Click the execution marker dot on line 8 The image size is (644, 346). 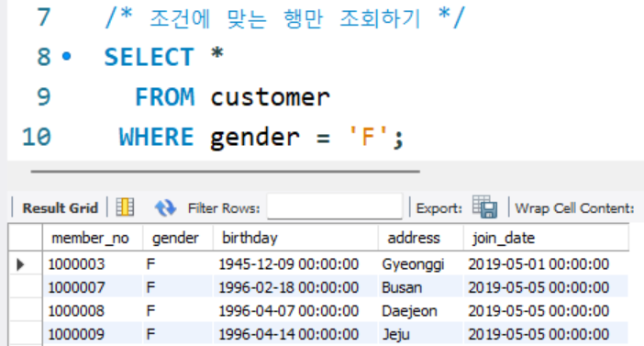(x=67, y=56)
